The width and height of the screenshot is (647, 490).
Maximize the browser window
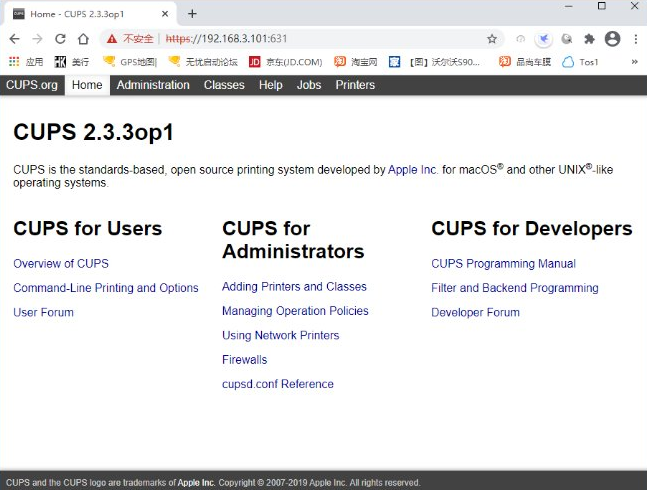coord(602,6)
